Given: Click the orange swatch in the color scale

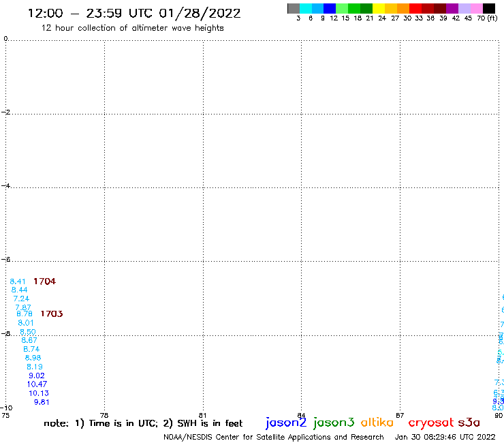Looking at the screenshot, I should click(403, 8).
